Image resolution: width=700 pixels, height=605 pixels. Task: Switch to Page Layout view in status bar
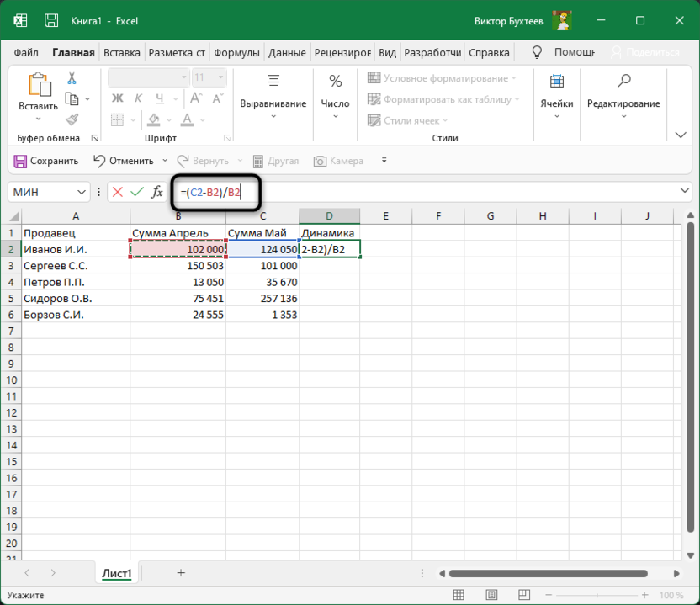click(491, 595)
